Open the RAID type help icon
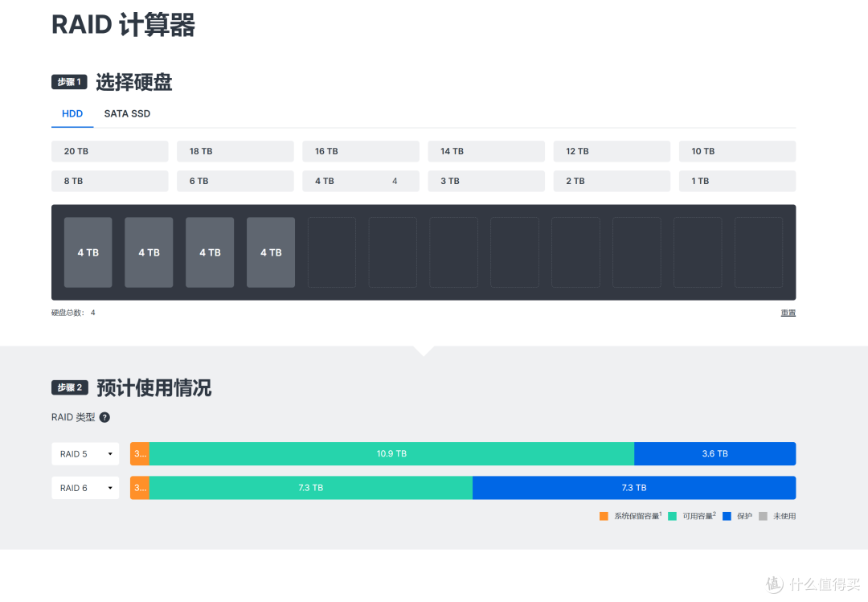Screen dimensions: 868x602 pyautogui.click(x=104, y=418)
